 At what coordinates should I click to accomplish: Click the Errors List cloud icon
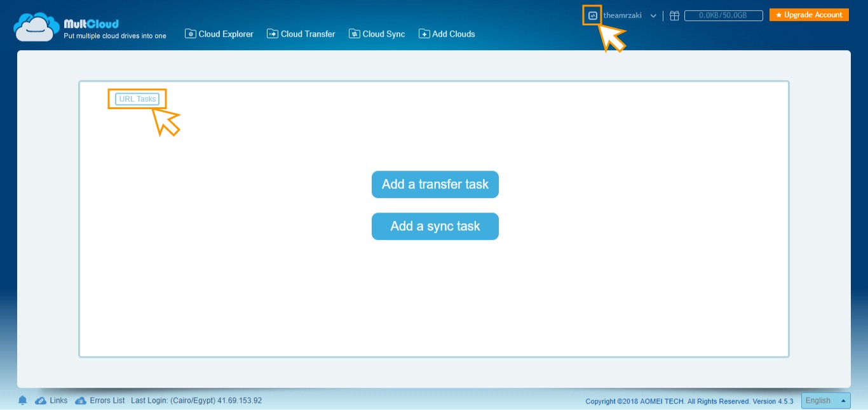pos(81,400)
